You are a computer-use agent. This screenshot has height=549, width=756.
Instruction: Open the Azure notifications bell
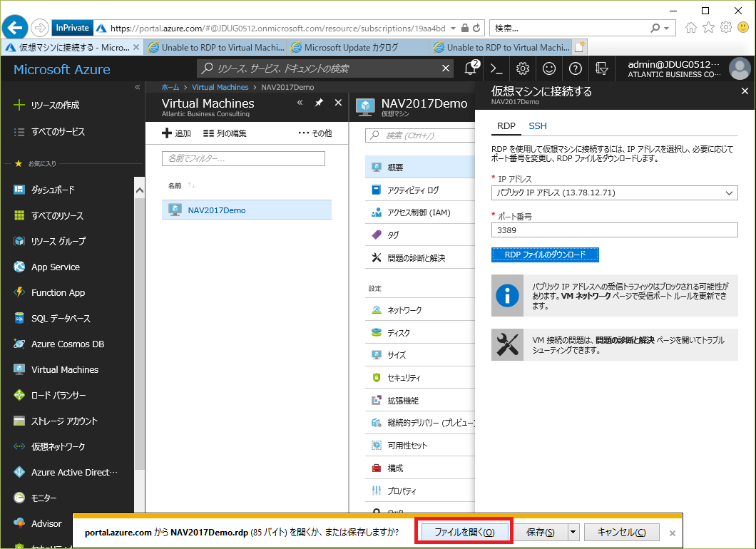(x=471, y=68)
